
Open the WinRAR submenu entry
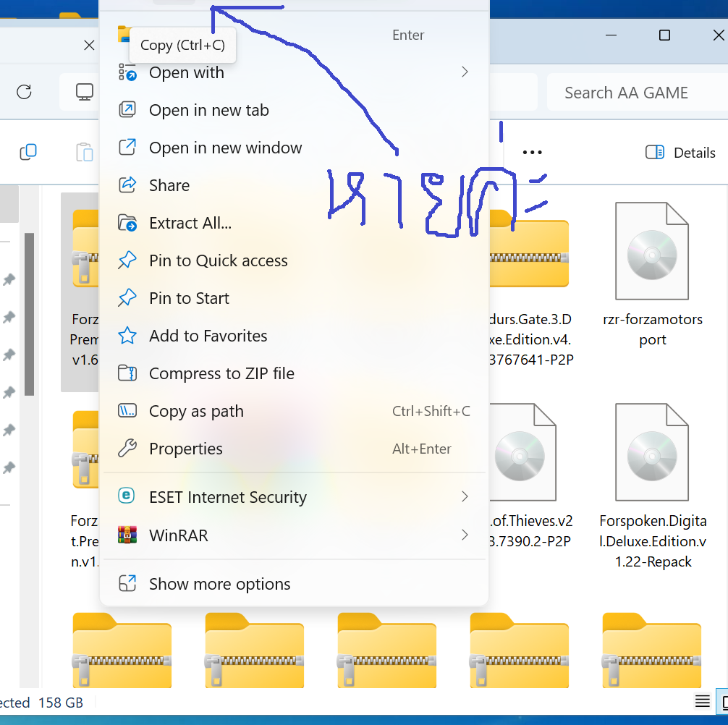coord(294,535)
